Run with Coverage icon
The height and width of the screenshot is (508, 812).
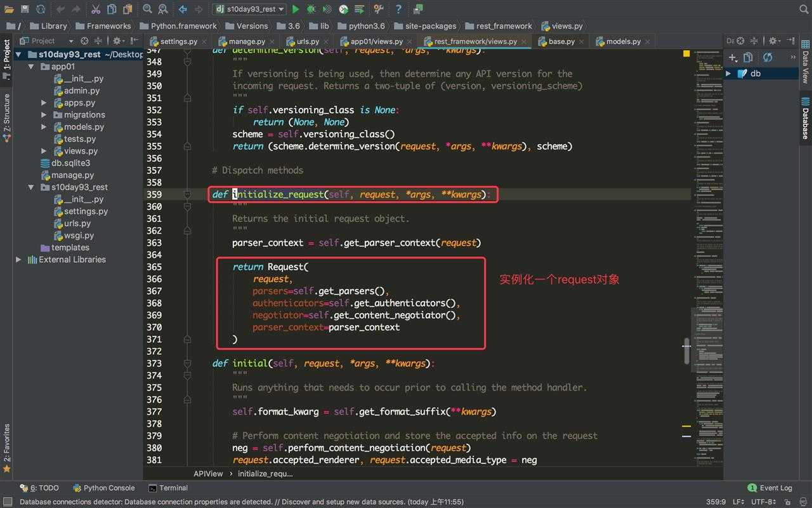tap(327, 9)
